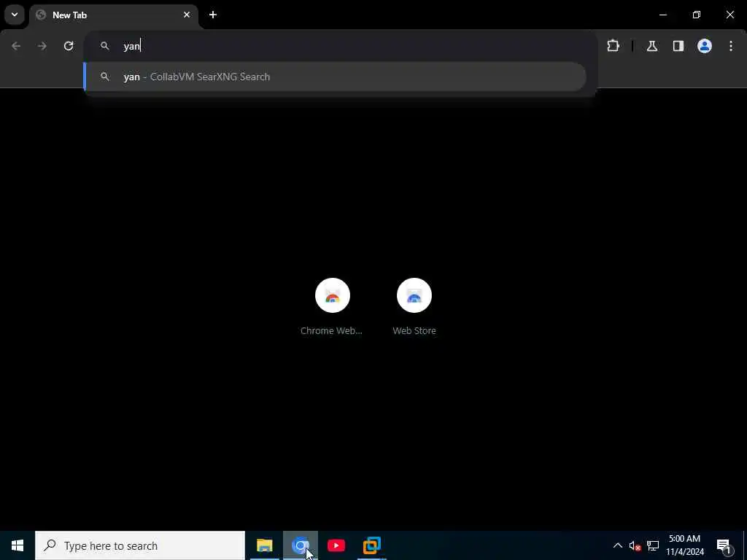Click the magnifier icon in the address bar

(x=105, y=46)
